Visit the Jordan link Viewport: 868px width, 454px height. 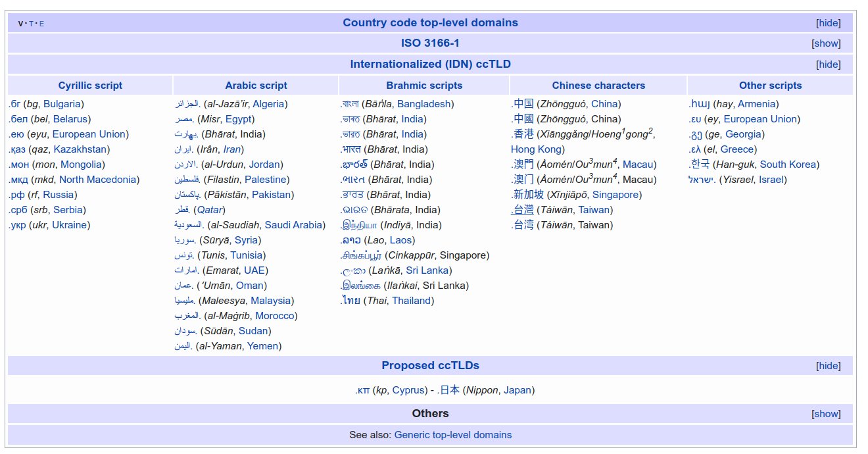265,164
